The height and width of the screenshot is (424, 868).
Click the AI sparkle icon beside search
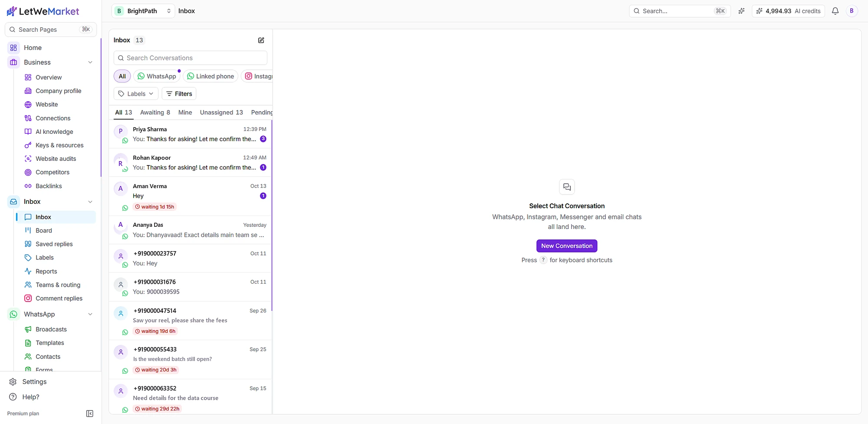tap(741, 11)
